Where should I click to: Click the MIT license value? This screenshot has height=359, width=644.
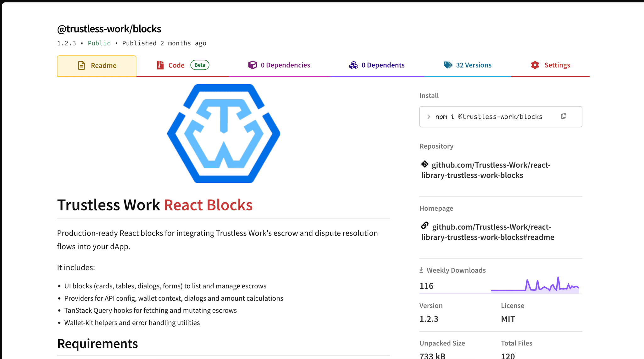(x=508, y=319)
